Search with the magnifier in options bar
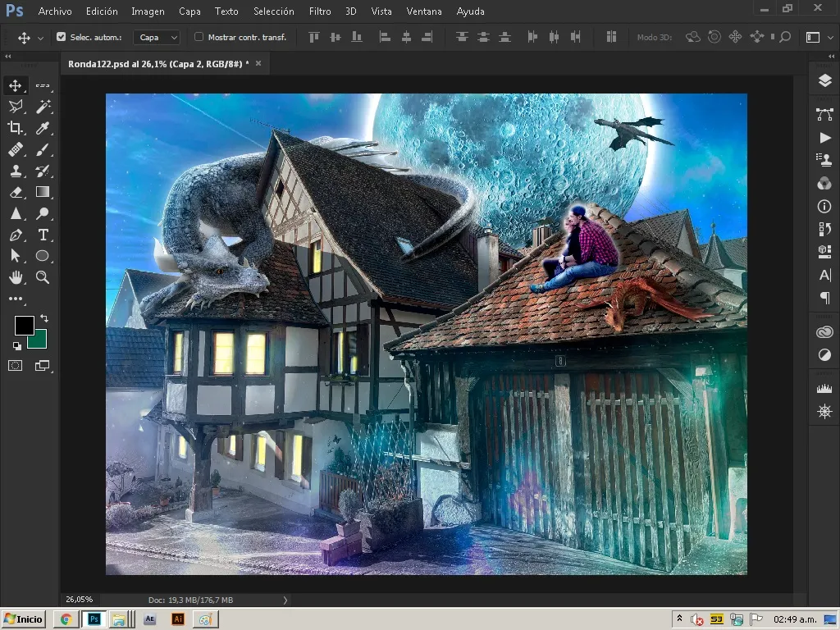 point(785,37)
